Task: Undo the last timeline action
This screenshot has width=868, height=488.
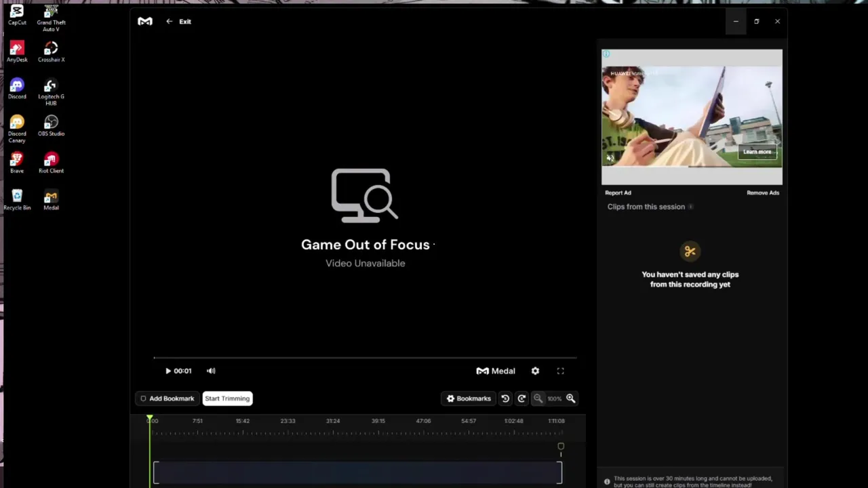Action: (505, 399)
